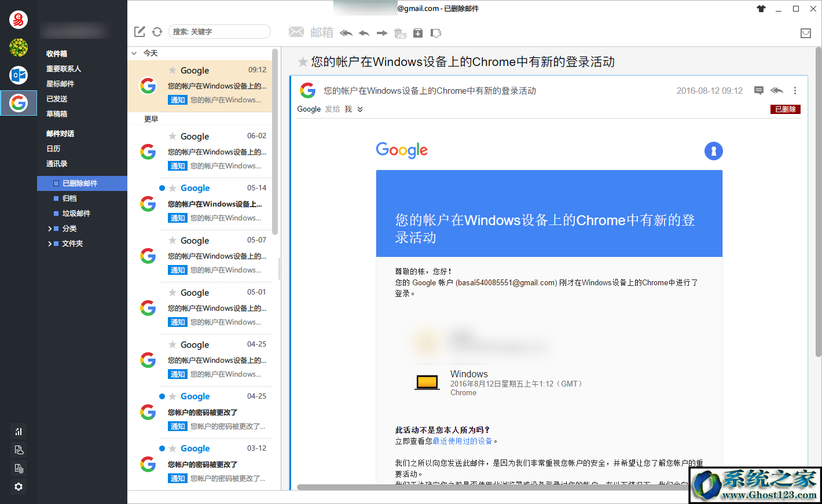Open the attachments paperclip document icon

[19, 468]
